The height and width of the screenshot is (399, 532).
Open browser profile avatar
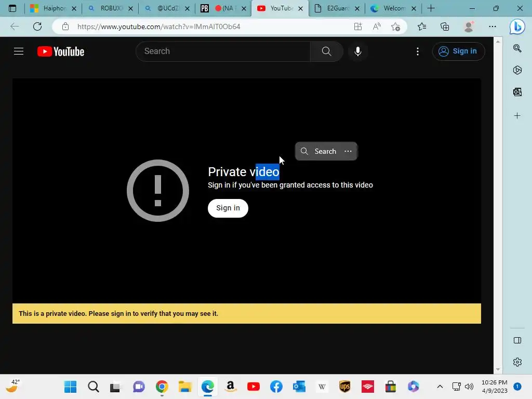click(469, 26)
